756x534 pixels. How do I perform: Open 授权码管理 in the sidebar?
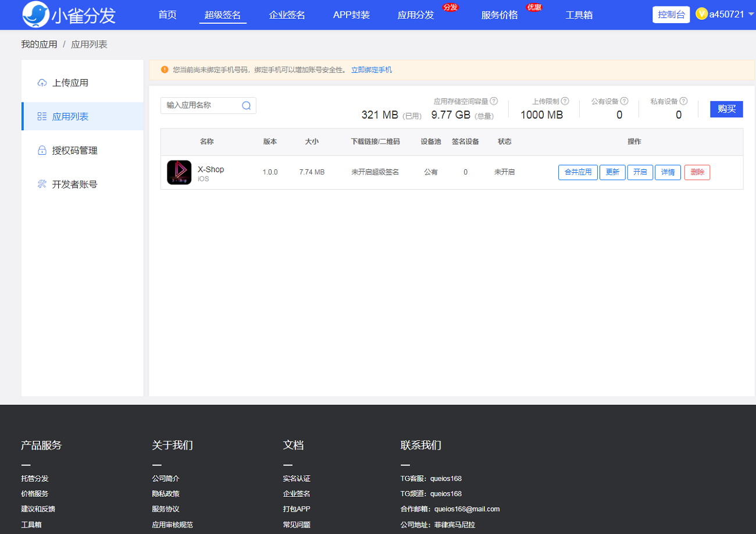click(74, 150)
